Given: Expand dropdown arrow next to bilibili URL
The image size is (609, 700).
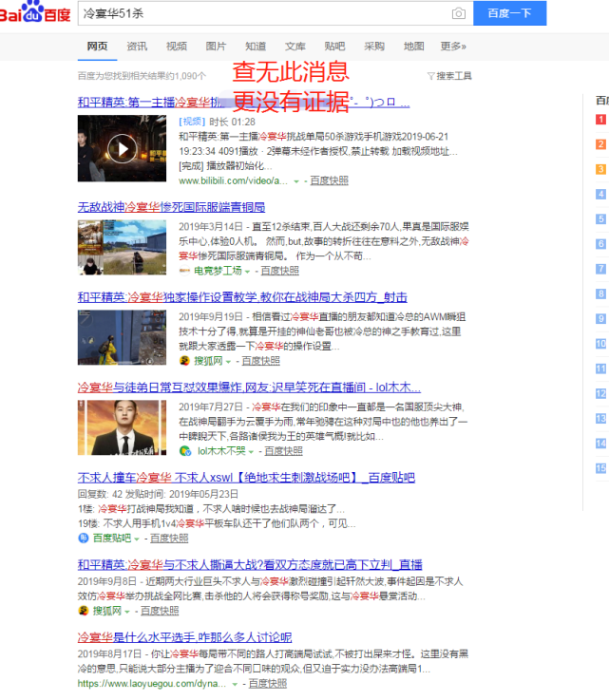Looking at the screenshot, I should tap(296, 181).
